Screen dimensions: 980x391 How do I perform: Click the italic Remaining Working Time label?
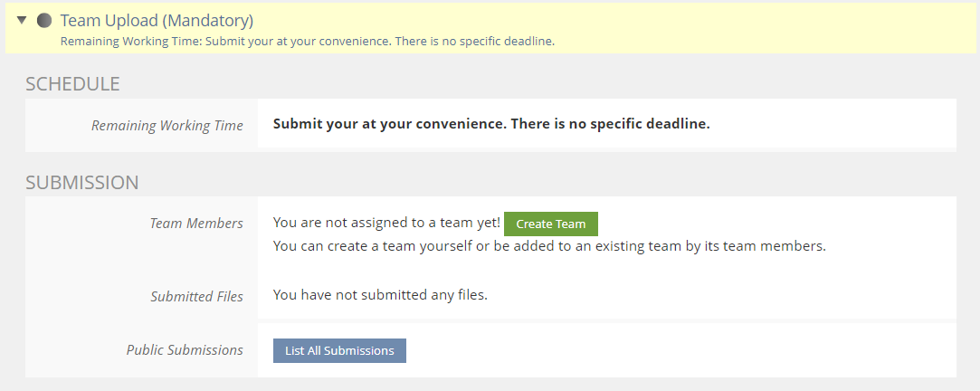coord(167,126)
